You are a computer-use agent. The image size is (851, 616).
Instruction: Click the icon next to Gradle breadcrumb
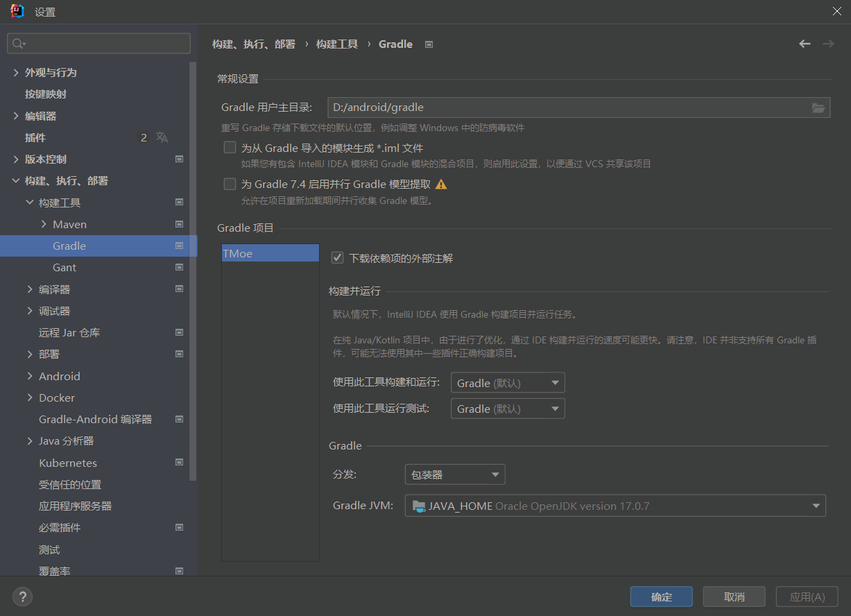click(429, 44)
